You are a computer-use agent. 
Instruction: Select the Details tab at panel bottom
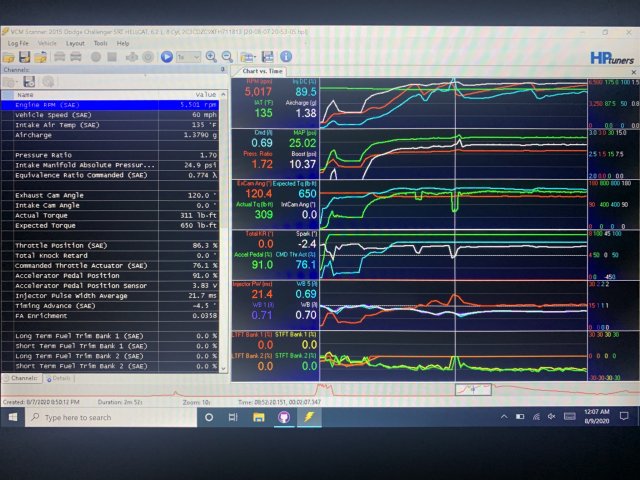[60, 378]
